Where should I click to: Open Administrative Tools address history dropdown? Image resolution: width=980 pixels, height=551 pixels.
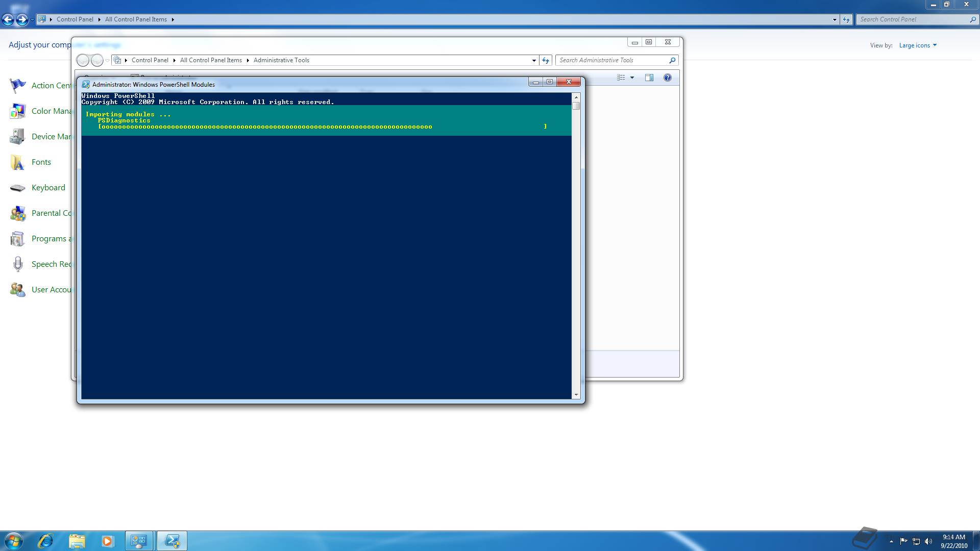pyautogui.click(x=534, y=60)
